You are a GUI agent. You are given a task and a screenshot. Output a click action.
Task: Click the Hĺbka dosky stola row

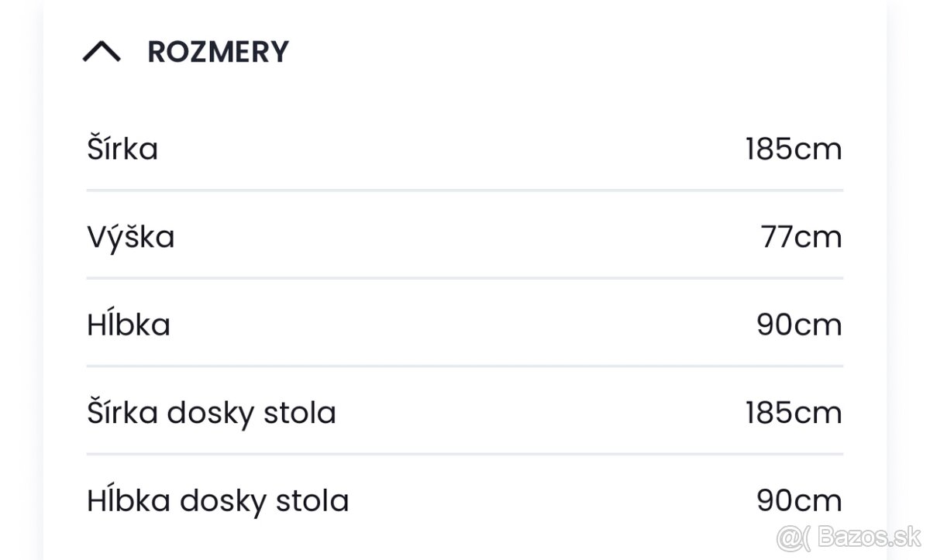click(218, 500)
